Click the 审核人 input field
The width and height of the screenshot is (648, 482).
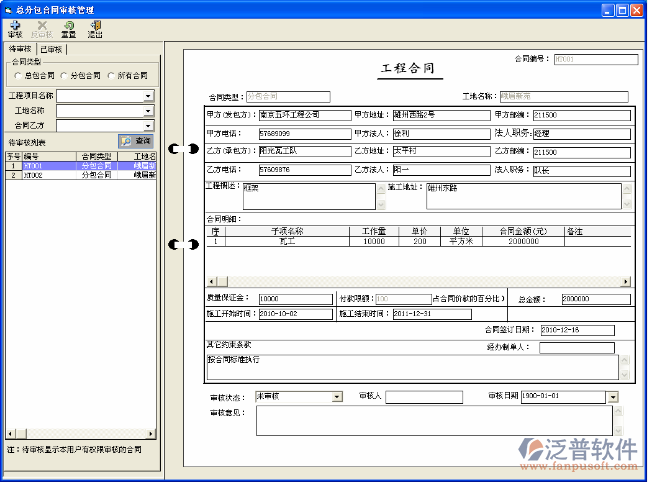[x=423, y=397]
